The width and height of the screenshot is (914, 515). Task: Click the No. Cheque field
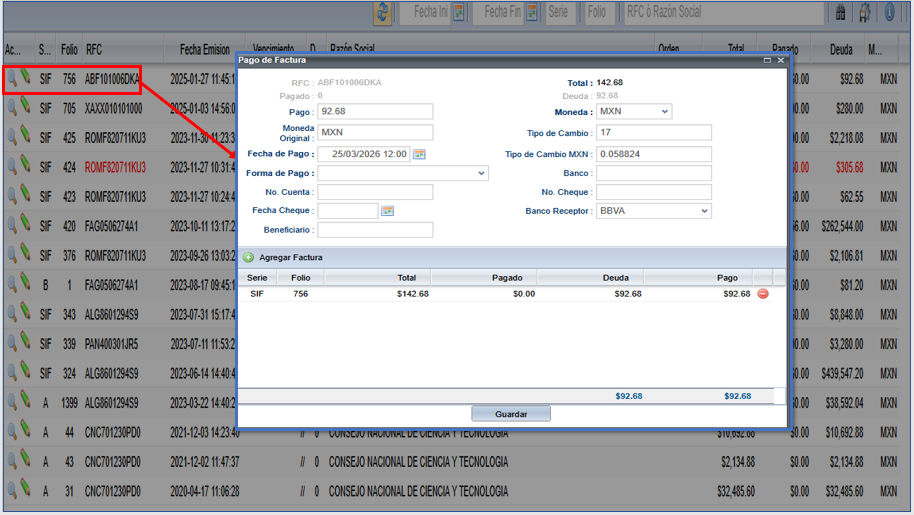[653, 192]
